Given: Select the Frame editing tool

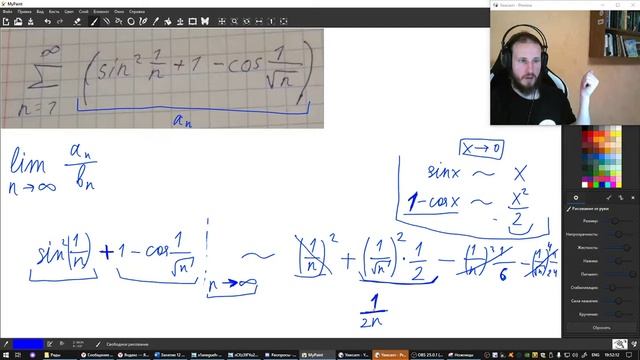Looking at the screenshot, I should coord(193,21).
